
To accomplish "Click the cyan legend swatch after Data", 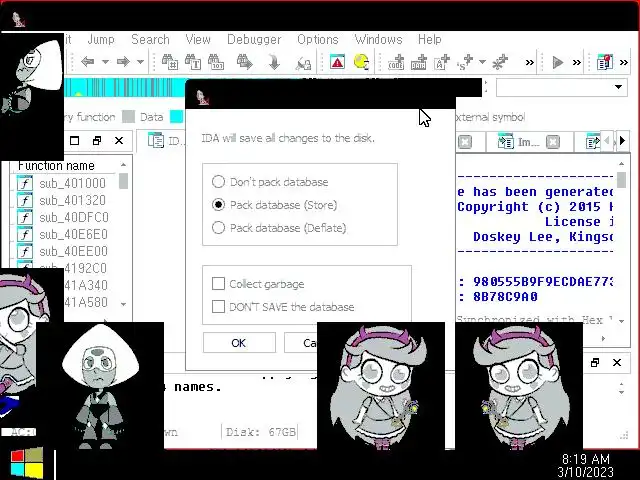I will (176, 117).
